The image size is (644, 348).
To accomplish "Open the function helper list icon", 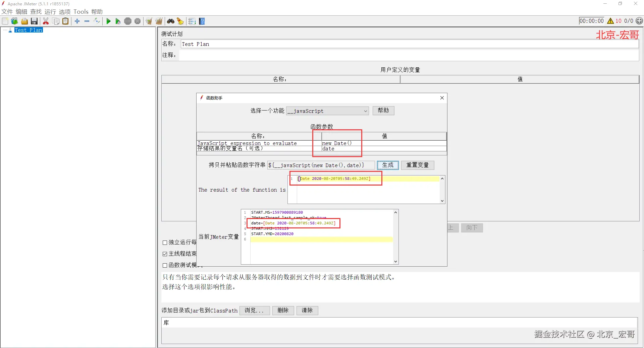I will click(x=192, y=21).
